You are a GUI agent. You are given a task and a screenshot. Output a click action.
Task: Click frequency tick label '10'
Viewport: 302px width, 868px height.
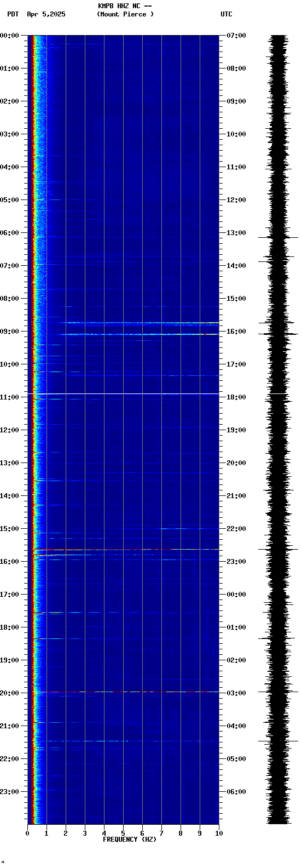[x=219, y=833]
